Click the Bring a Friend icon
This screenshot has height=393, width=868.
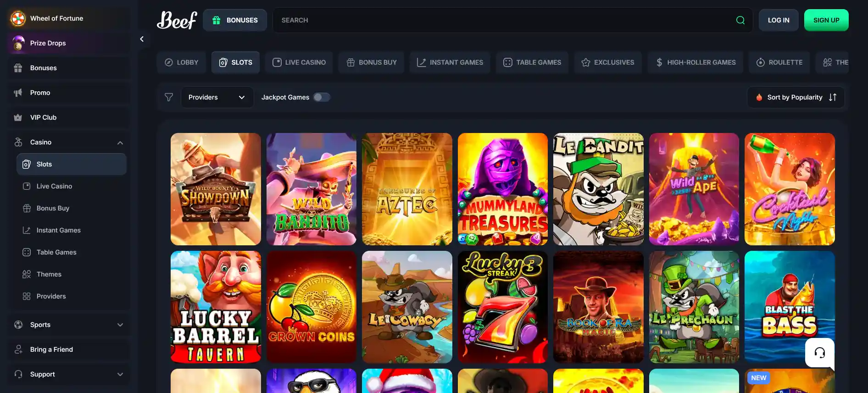(18, 349)
